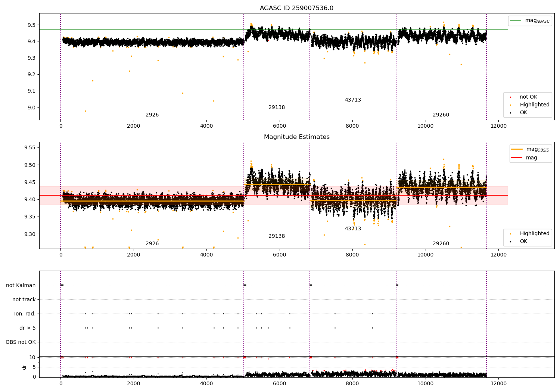Viewport: 560px width, 392px height.
Task: Click the "9.0" y-axis tick in the top plot
Action: 31,108
